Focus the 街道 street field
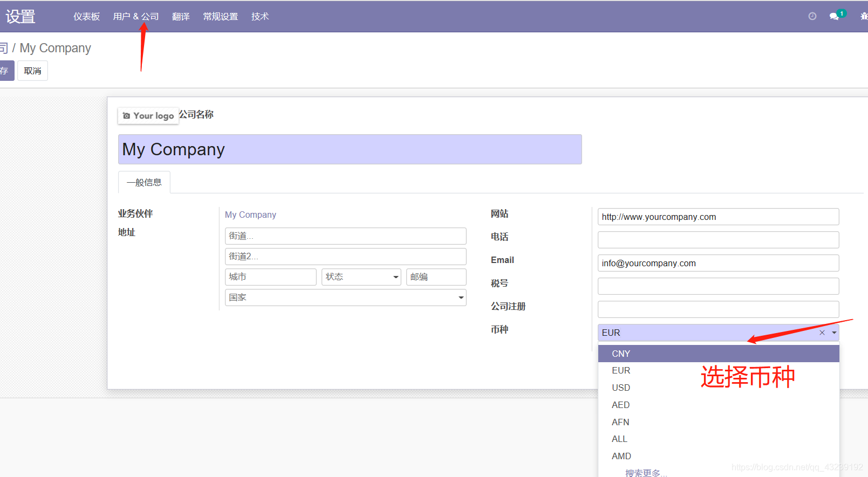The height and width of the screenshot is (477, 868). coord(346,236)
